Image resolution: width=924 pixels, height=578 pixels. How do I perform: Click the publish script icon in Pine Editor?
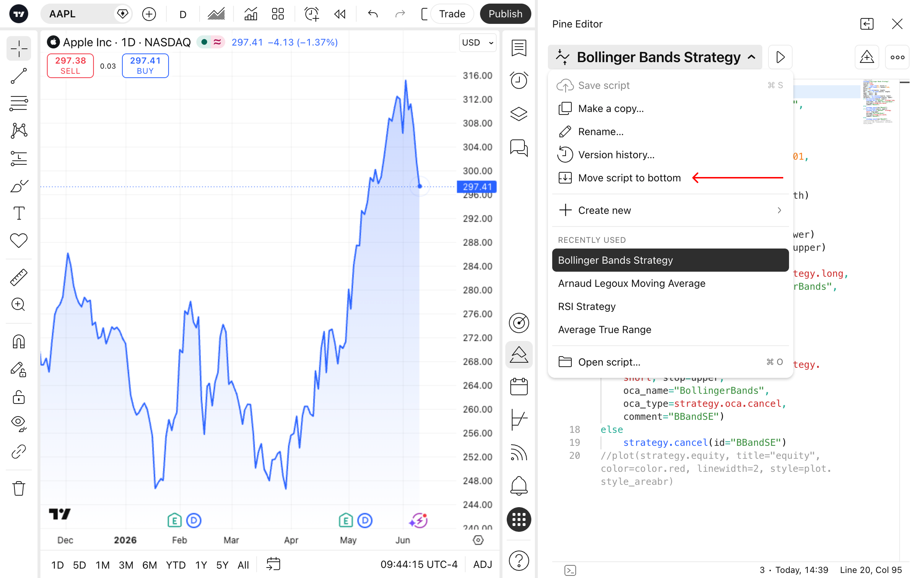coord(867,57)
